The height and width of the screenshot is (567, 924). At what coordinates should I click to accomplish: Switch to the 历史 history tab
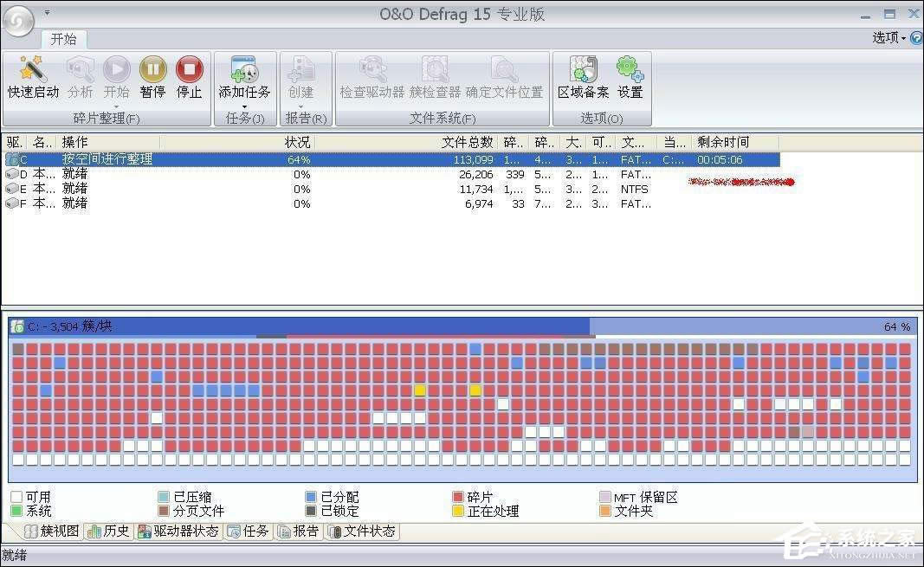click(109, 531)
